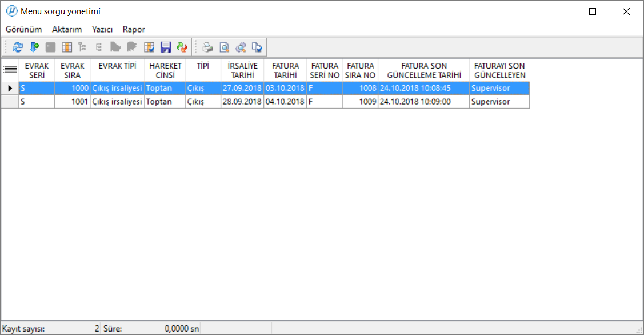Click the blue down-arrow add icon
Screen dimensions: 644x335
pos(34,47)
